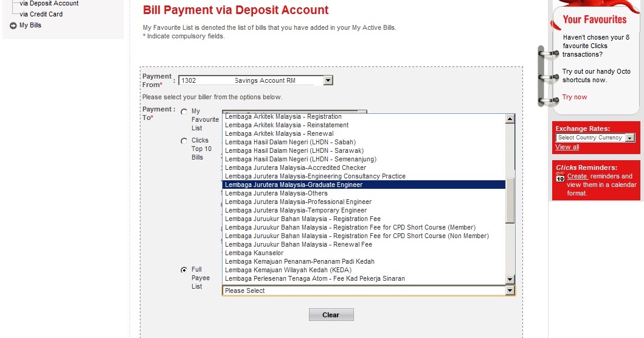The height and width of the screenshot is (338, 644).
Task: Open the Payment From account dropdown
Action: pos(255,80)
